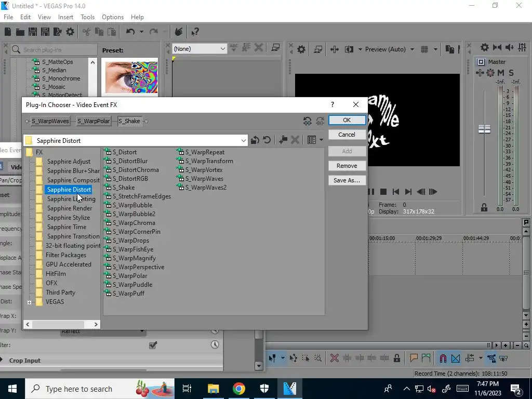Click Save As... button
Image resolution: width=532 pixels, height=399 pixels.
click(x=347, y=180)
